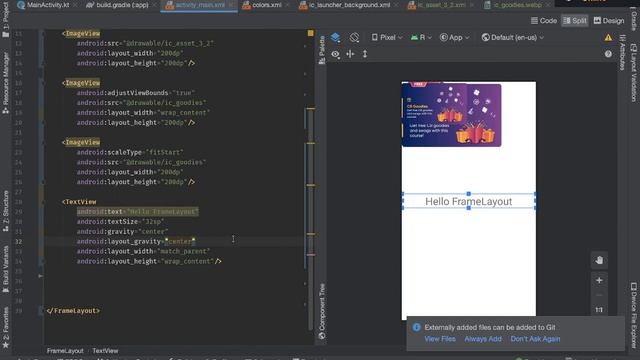Click the Hello FrameLayout text attribute
The width and height of the screenshot is (640, 360).
click(138, 211)
